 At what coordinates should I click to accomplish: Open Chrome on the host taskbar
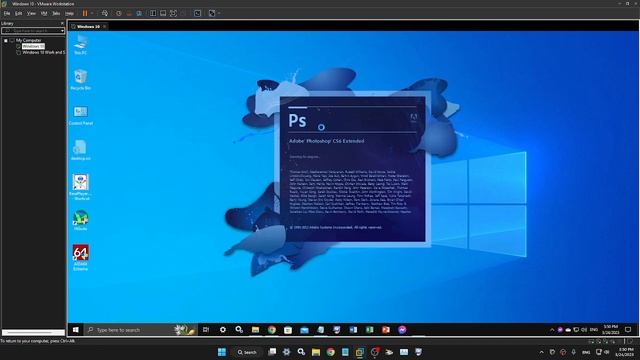tap(331, 352)
